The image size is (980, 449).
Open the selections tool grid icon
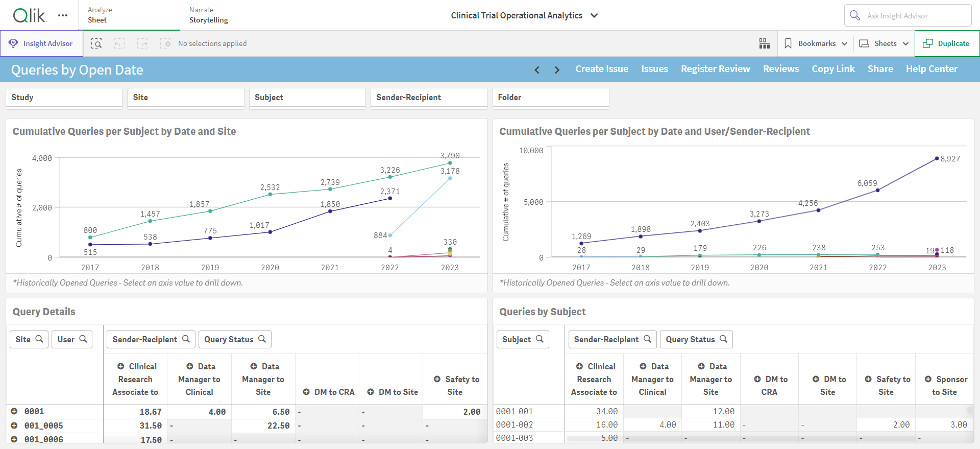(764, 43)
